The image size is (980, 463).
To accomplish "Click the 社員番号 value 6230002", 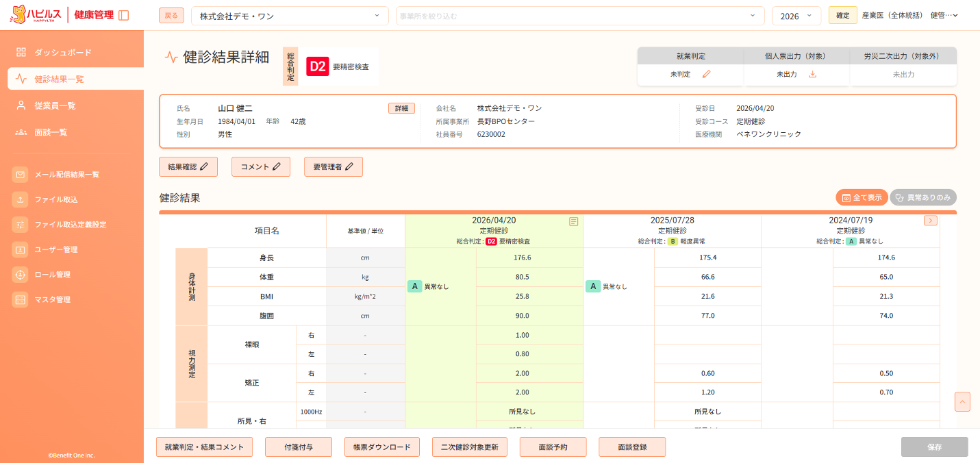I will (491, 134).
